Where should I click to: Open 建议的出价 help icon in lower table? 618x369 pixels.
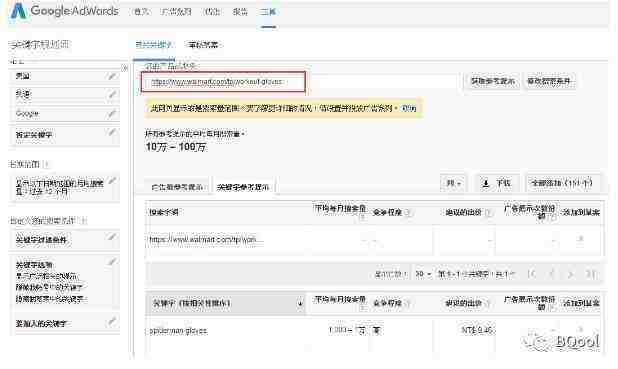click(488, 304)
